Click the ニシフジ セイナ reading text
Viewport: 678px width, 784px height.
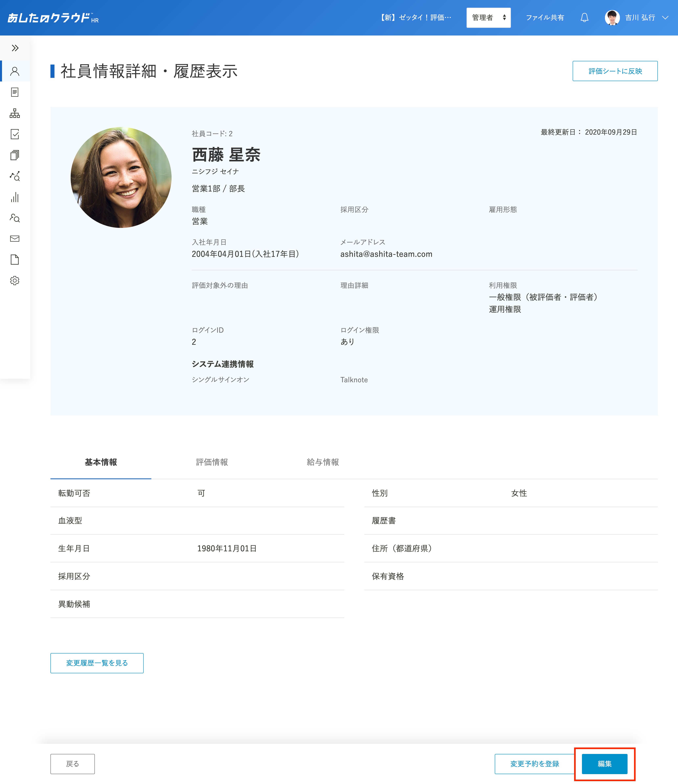(x=215, y=171)
